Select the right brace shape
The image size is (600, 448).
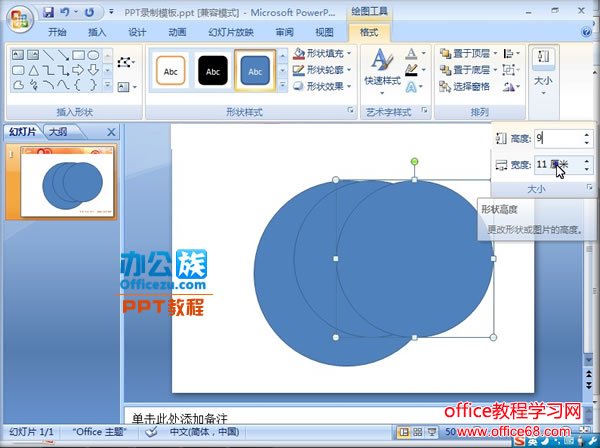coord(93,85)
